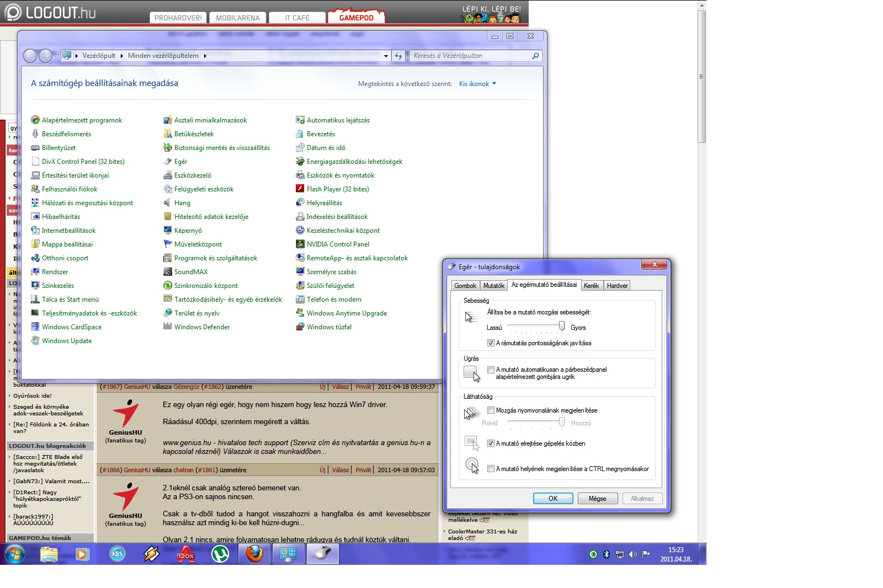Click the 'Privát' link on post #1866
The height and width of the screenshot is (588, 883).
tap(363, 470)
